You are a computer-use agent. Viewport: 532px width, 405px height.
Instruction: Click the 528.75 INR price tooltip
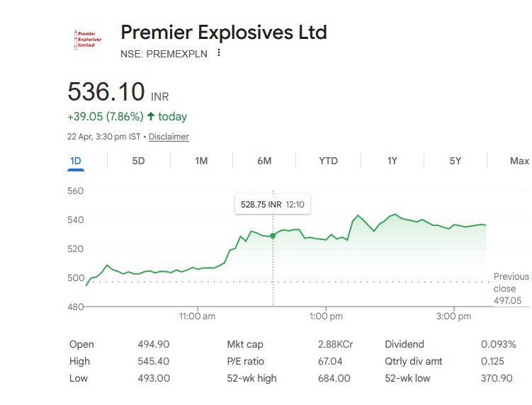[x=273, y=205]
